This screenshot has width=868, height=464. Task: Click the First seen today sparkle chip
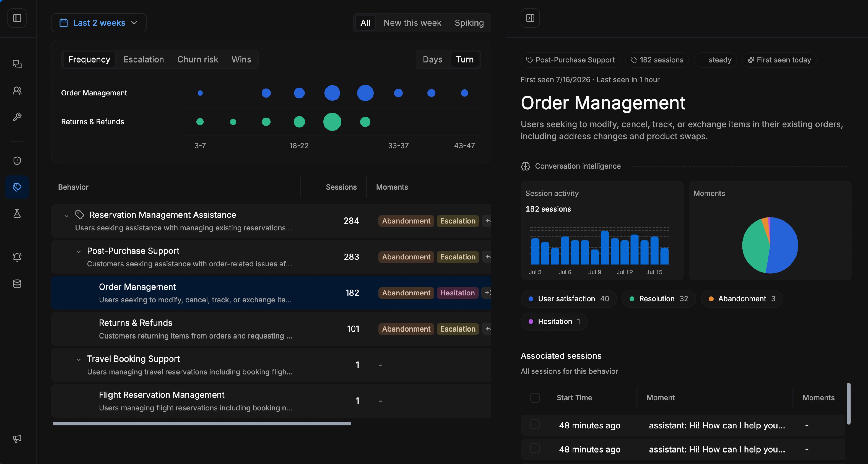point(779,60)
